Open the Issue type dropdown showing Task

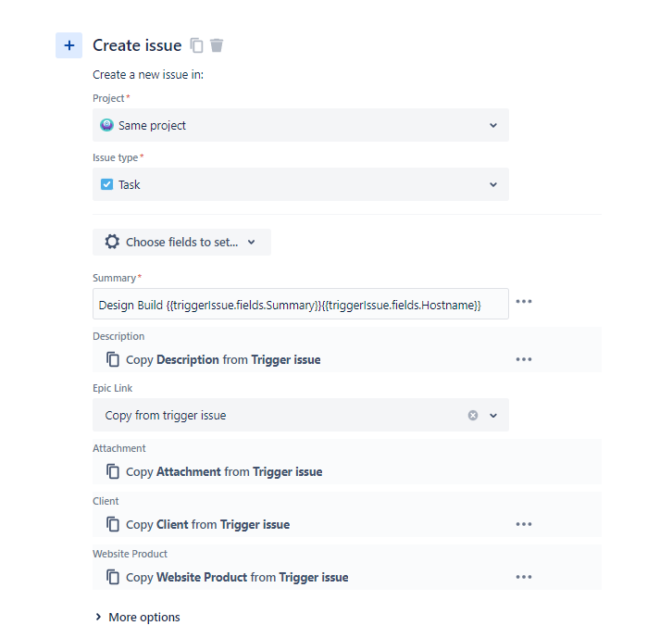click(301, 184)
